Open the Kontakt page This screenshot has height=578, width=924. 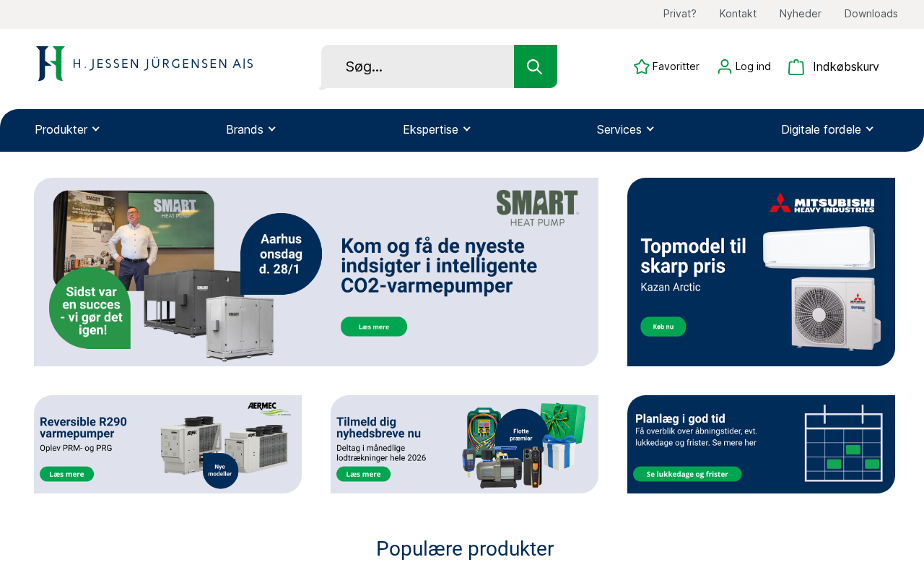click(x=738, y=14)
